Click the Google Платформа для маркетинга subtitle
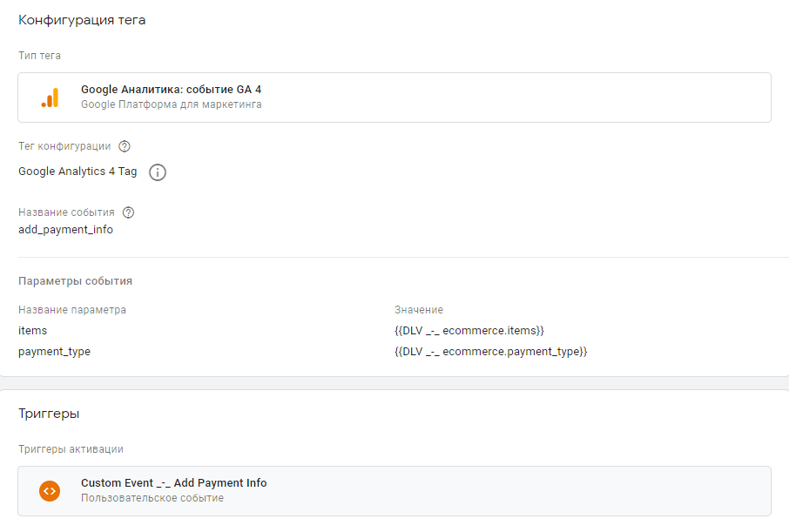The height and width of the screenshot is (532, 789). tap(171, 104)
